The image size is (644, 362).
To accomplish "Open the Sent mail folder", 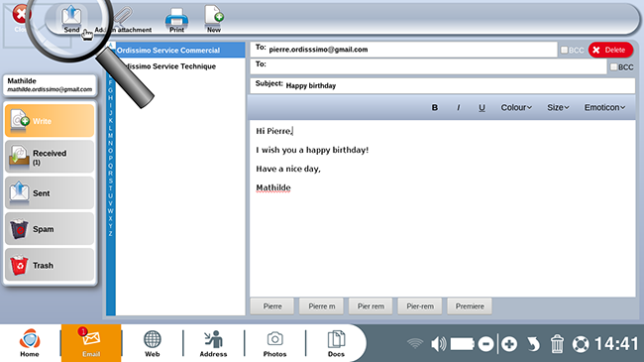I will click(50, 193).
